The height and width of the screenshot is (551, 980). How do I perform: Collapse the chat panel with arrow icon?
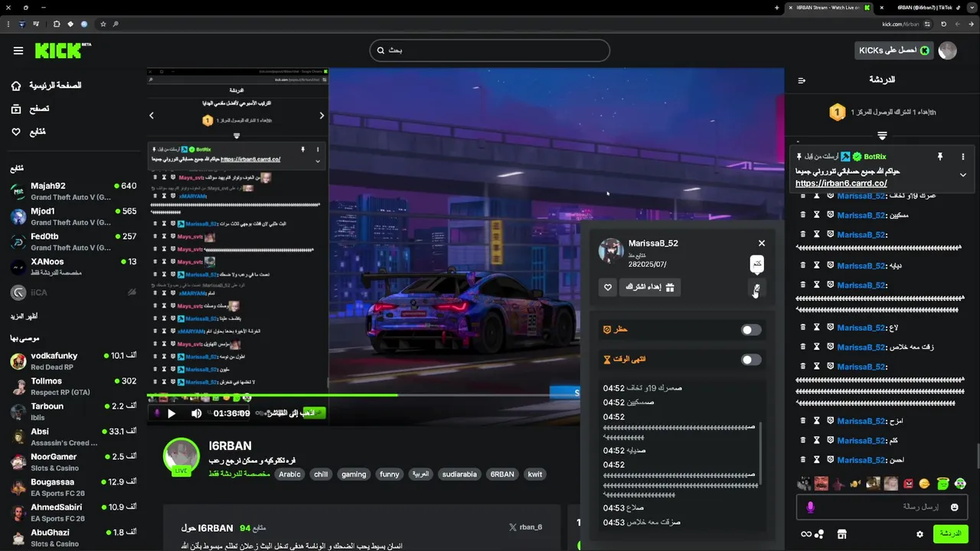802,80
